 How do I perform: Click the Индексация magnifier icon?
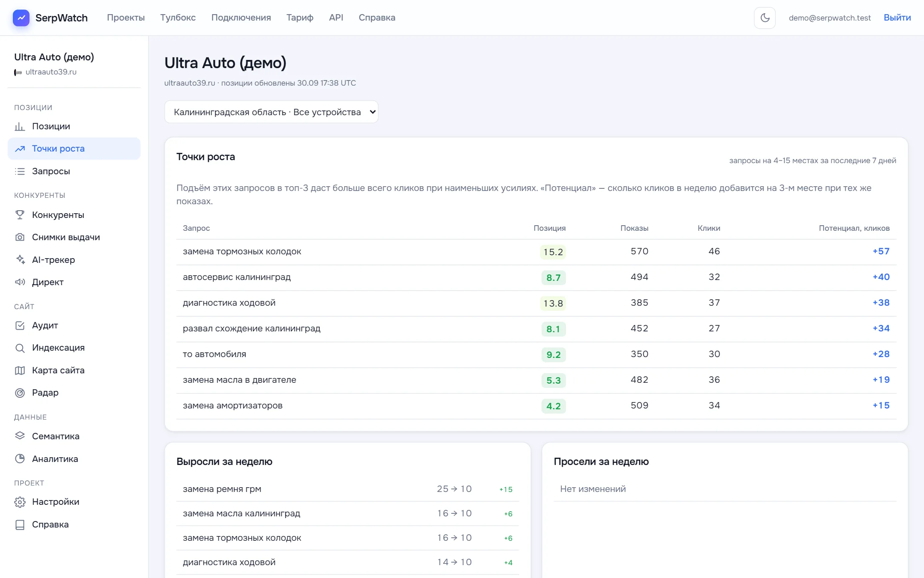point(20,348)
